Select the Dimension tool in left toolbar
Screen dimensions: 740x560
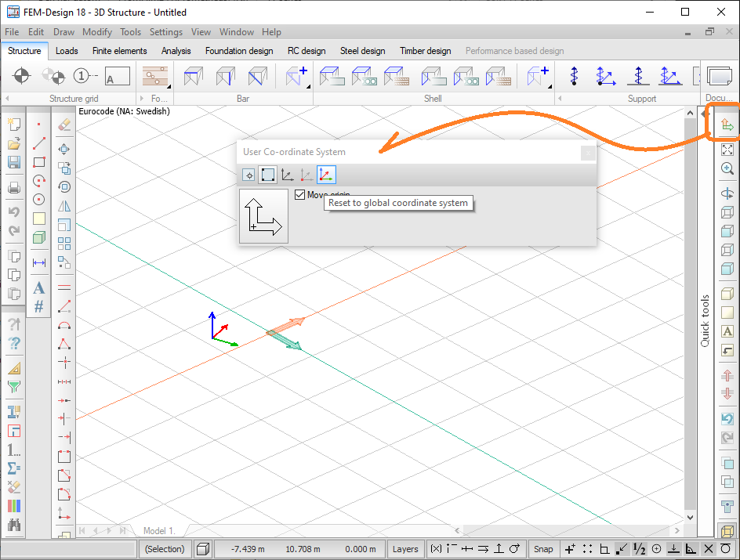tap(39, 262)
